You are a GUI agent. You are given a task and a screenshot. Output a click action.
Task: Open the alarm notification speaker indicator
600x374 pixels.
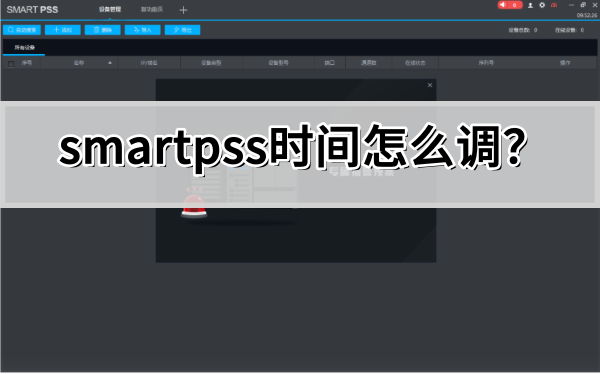[x=510, y=5]
